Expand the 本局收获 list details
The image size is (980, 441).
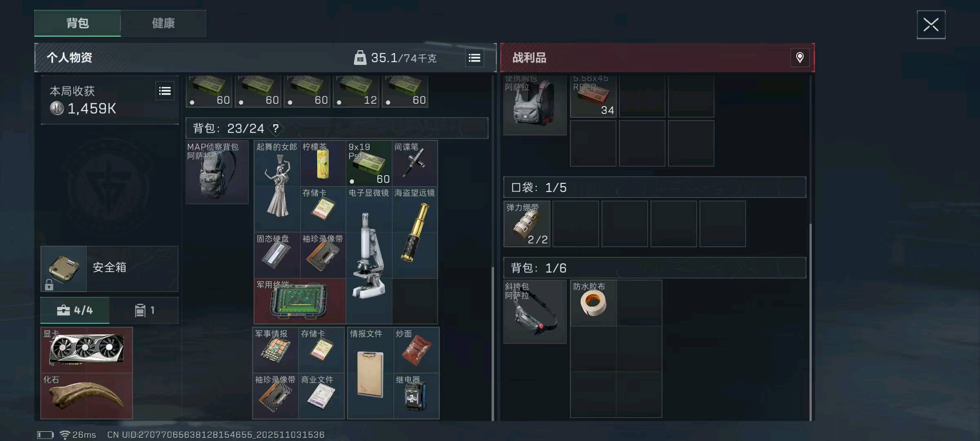tap(165, 91)
